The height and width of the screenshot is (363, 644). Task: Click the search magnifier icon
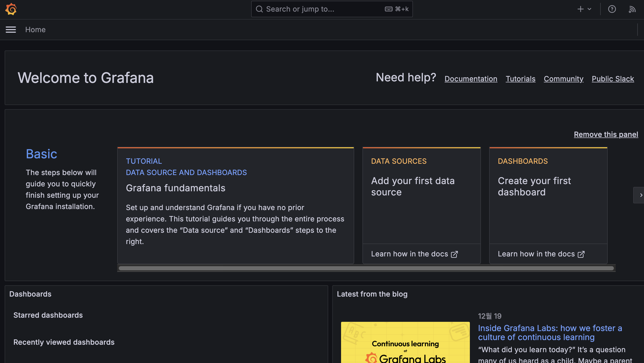click(x=259, y=9)
